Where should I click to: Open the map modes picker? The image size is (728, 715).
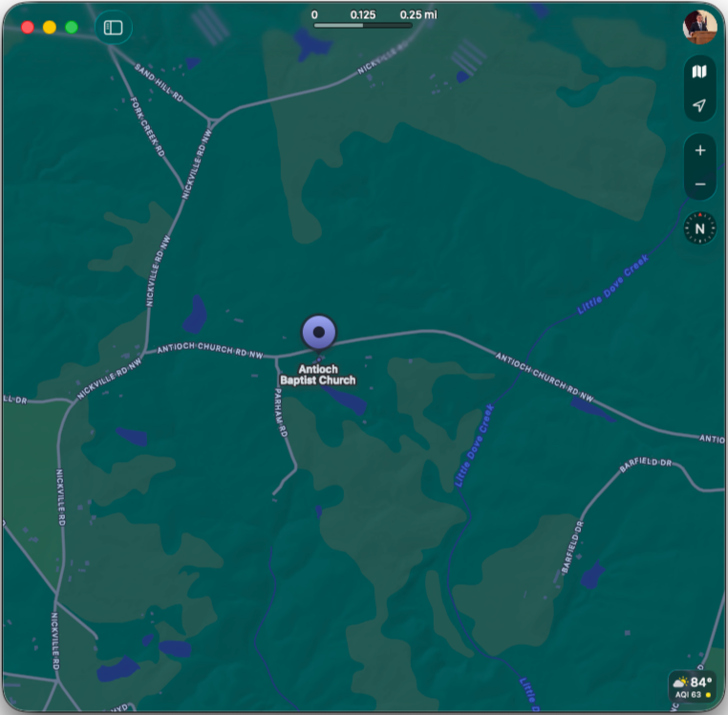(699, 72)
